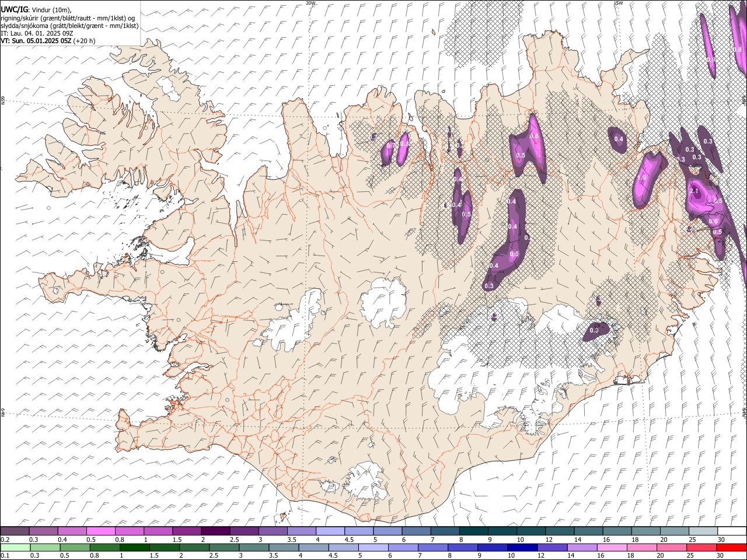Viewport: 747px width, 560px height.
Task: Select dark purple upper swatch for 2–2.5 mm
Action: 215,531
